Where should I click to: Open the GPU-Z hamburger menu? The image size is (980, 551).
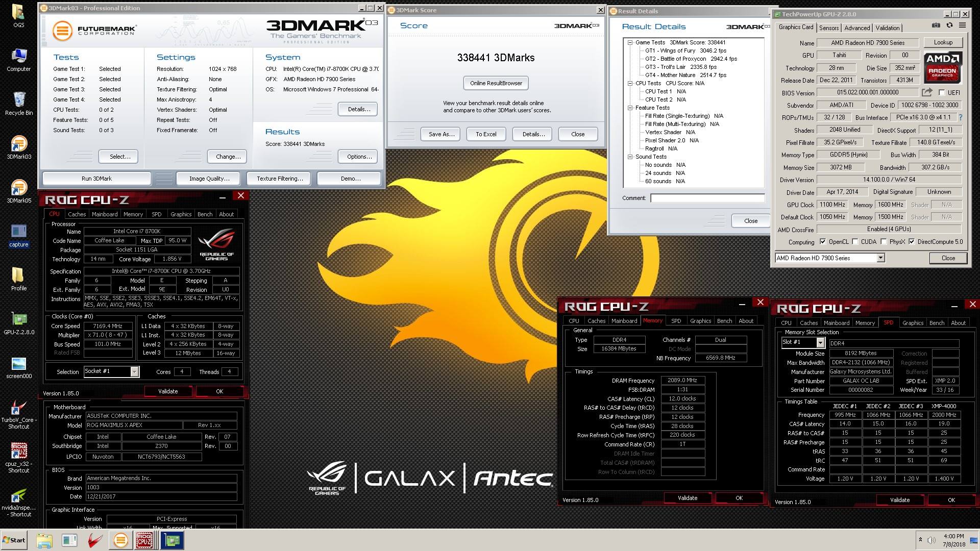point(962,25)
